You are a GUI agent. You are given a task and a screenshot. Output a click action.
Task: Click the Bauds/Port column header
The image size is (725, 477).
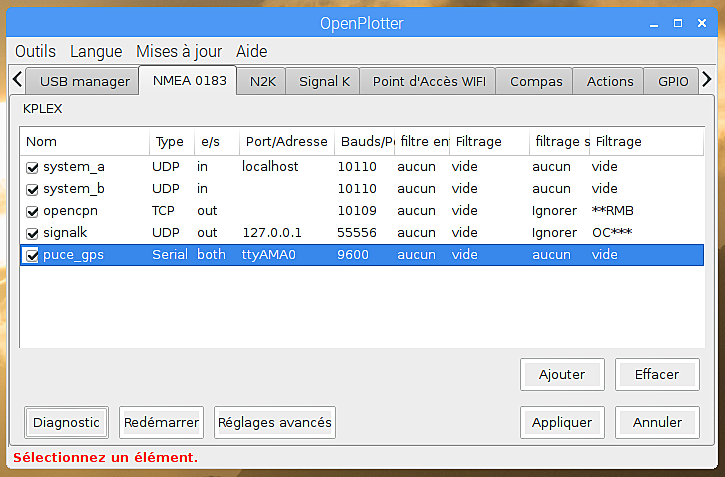point(365,141)
